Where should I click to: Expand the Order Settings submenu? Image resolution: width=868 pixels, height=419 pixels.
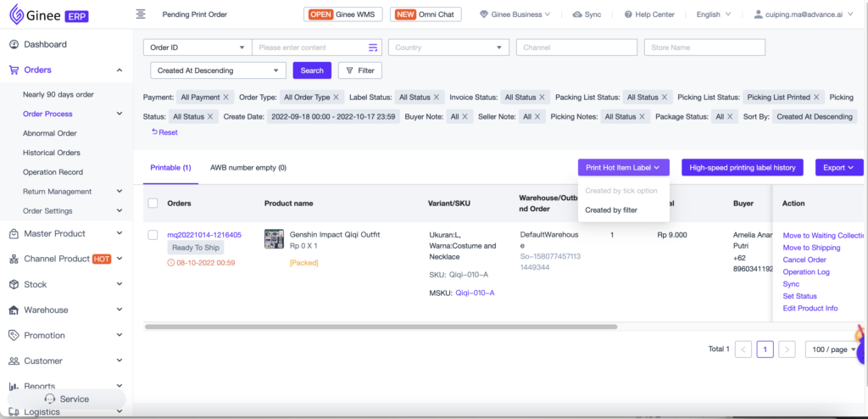pos(119,211)
